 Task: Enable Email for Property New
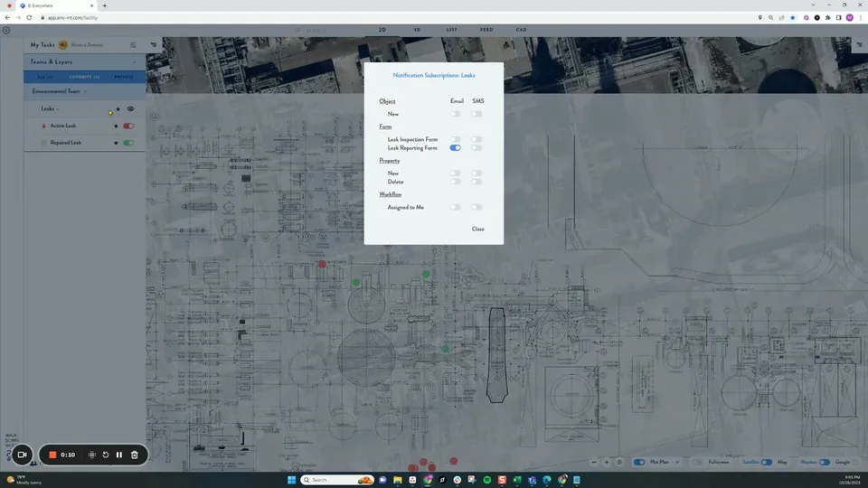click(x=455, y=174)
